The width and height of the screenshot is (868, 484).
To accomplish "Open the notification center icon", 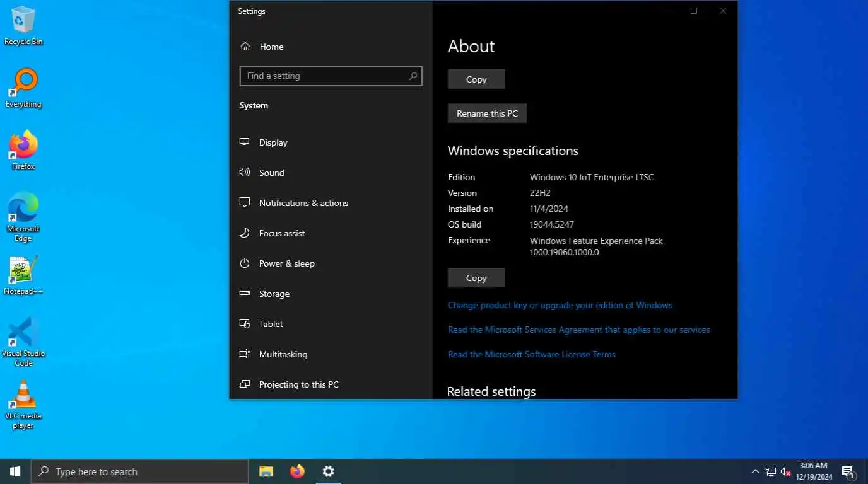I will [848, 471].
